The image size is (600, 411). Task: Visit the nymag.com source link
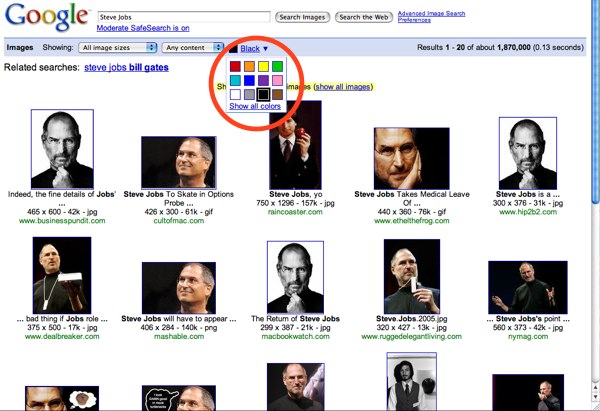[x=528, y=336]
